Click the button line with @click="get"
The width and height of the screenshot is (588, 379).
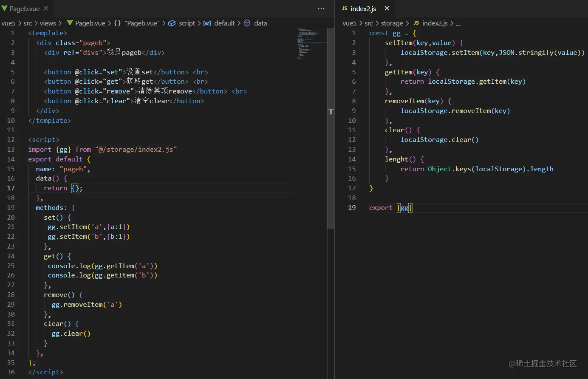[126, 82]
